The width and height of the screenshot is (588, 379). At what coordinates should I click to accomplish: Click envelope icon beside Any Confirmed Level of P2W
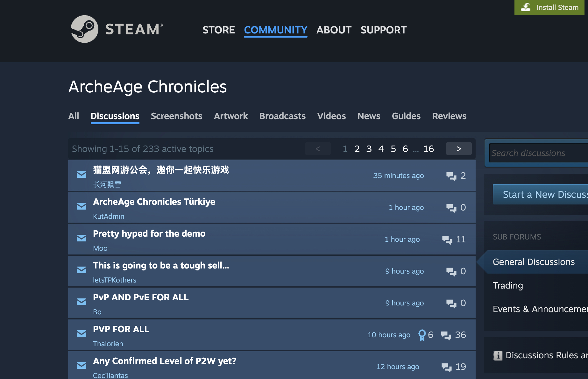81,365
